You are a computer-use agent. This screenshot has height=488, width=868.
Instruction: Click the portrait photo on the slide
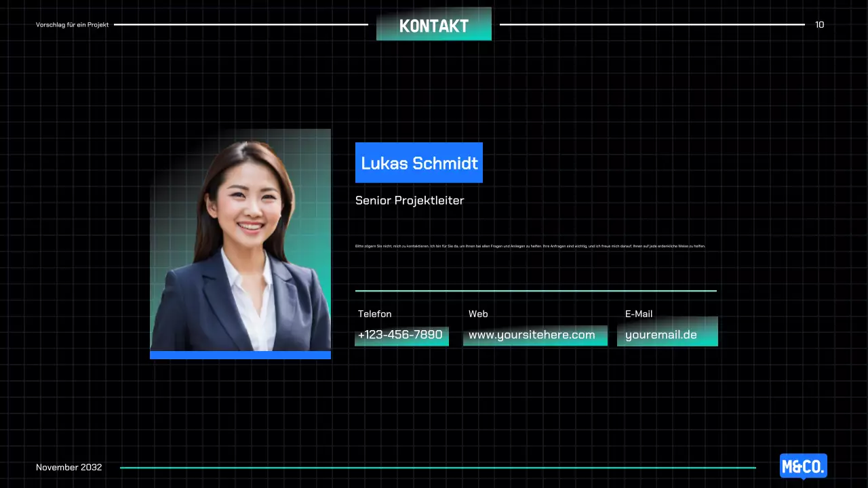240,240
